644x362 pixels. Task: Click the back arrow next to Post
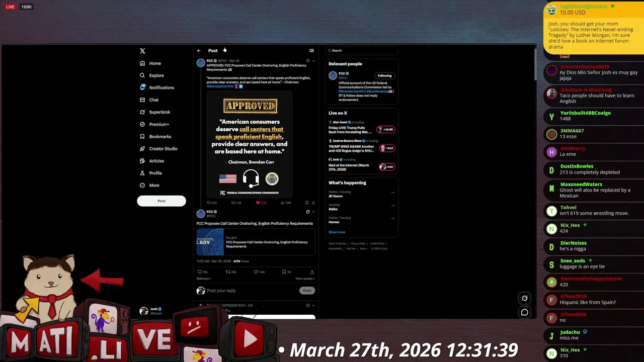(x=199, y=51)
